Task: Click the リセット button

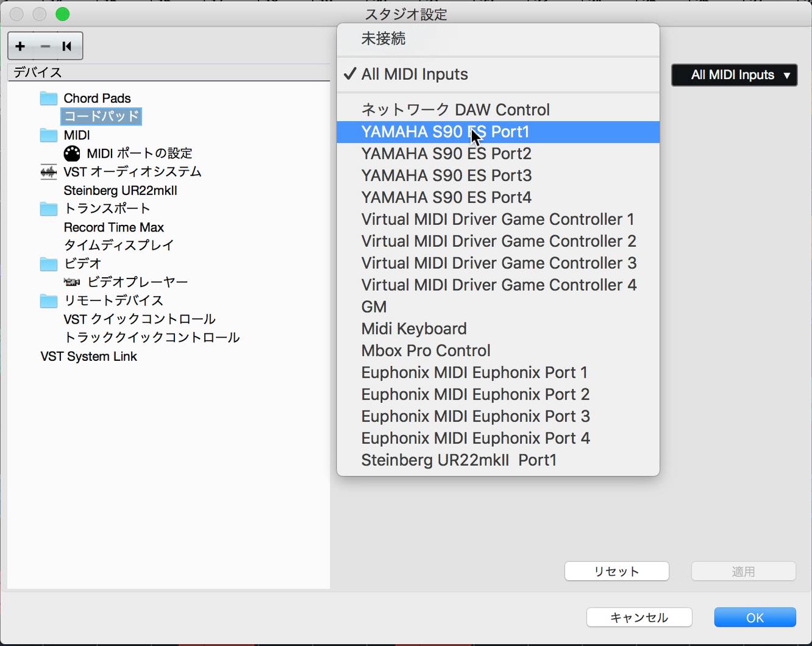Action: click(x=616, y=572)
